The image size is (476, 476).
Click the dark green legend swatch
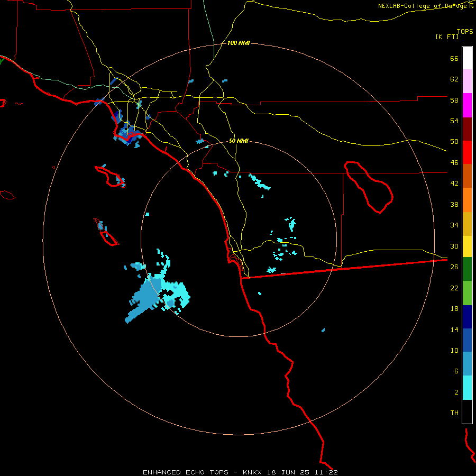coord(467,269)
